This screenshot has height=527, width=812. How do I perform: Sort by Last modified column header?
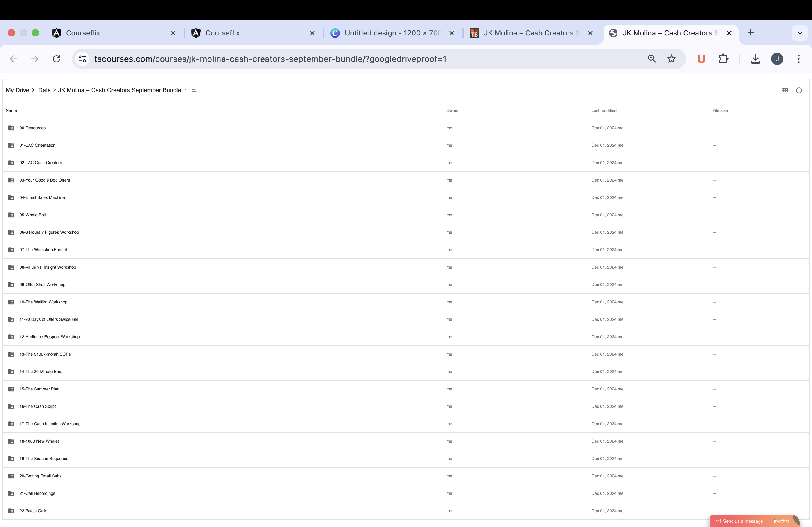click(x=604, y=110)
